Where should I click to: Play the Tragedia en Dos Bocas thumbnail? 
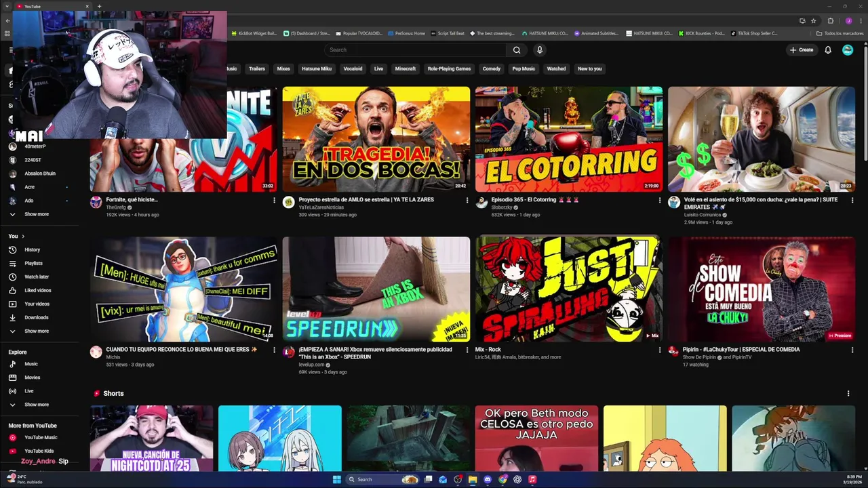(376, 139)
